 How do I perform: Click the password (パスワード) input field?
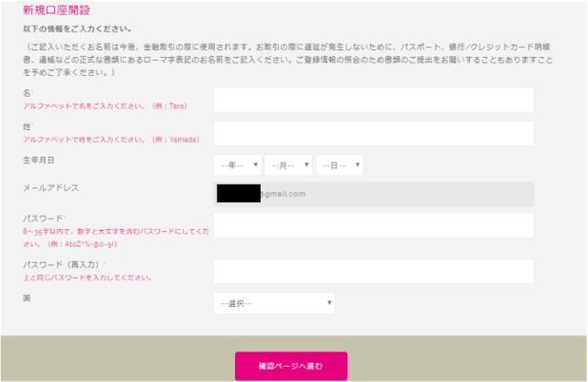(x=374, y=225)
